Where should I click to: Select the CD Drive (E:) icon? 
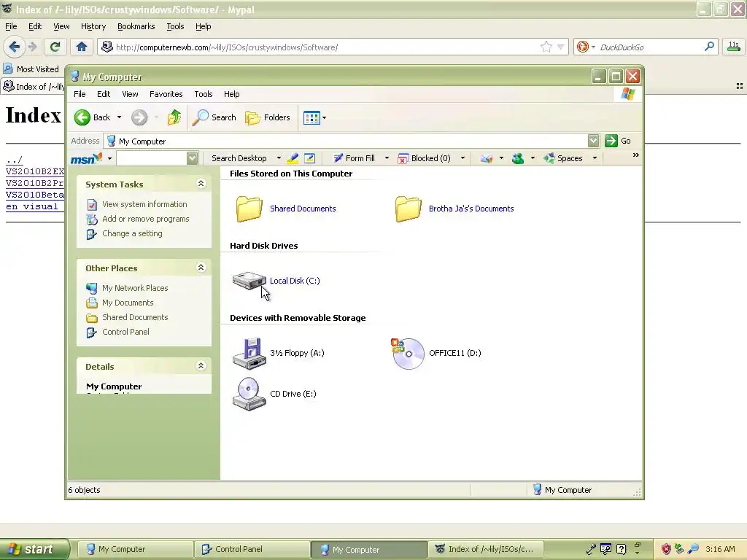(249, 394)
